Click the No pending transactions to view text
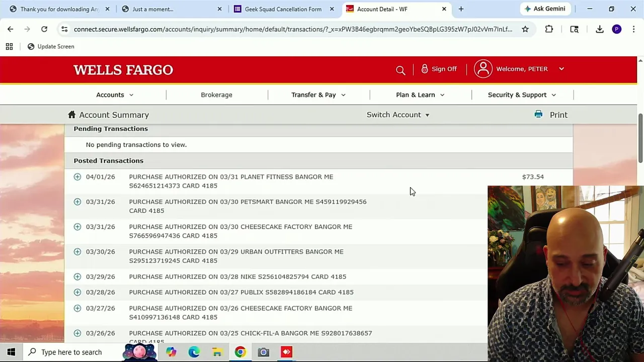The image size is (644, 362). point(136,144)
